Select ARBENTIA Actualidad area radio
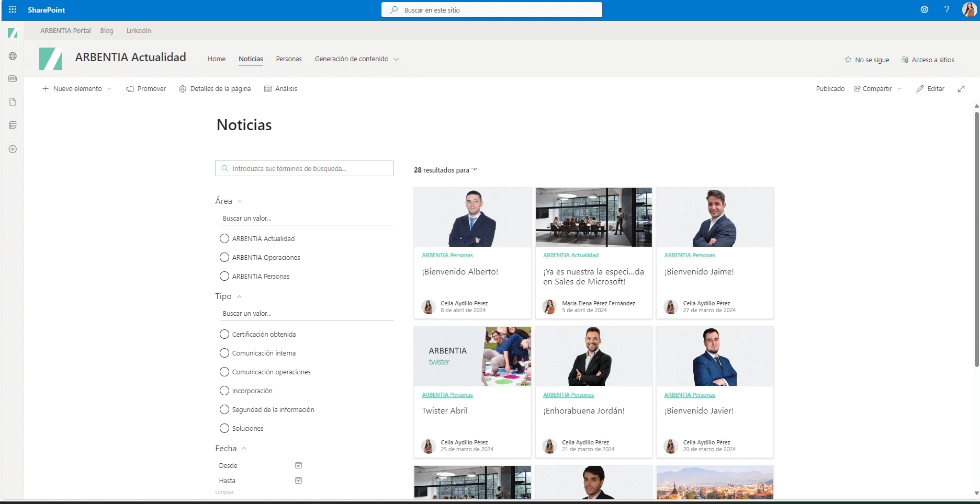This screenshot has width=980, height=504. (x=224, y=238)
